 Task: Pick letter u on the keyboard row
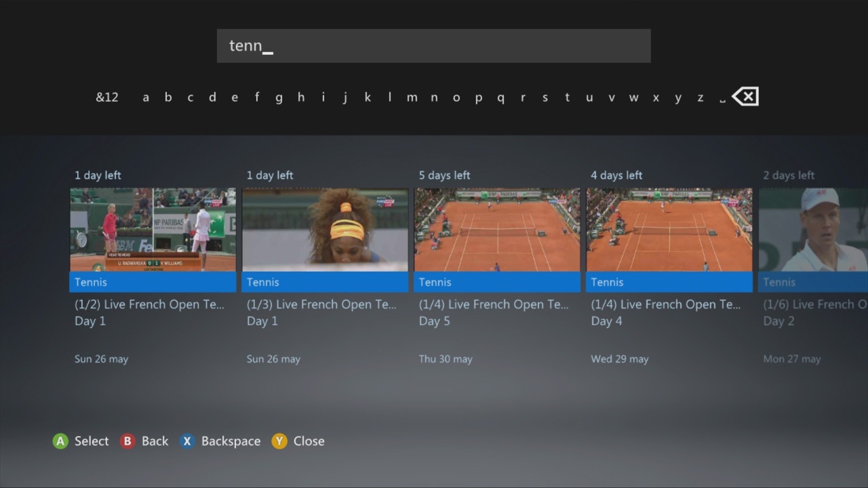point(589,98)
